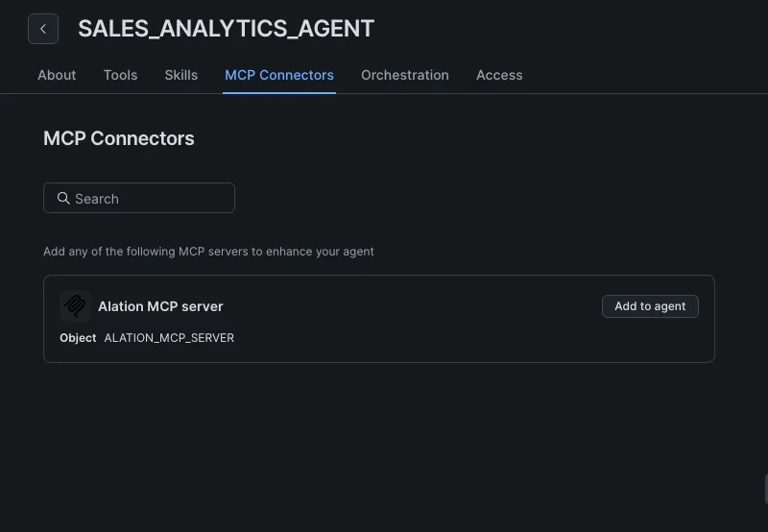
Task: Click the Alation logo icon
Action: pyautogui.click(x=76, y=306)
